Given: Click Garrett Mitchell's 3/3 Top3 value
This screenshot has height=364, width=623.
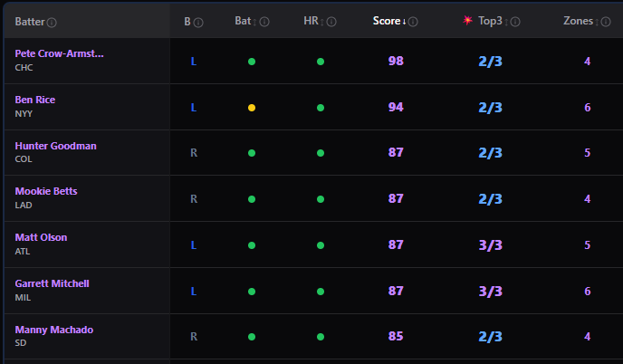Looking at the screenshot, I should [490, 292].
